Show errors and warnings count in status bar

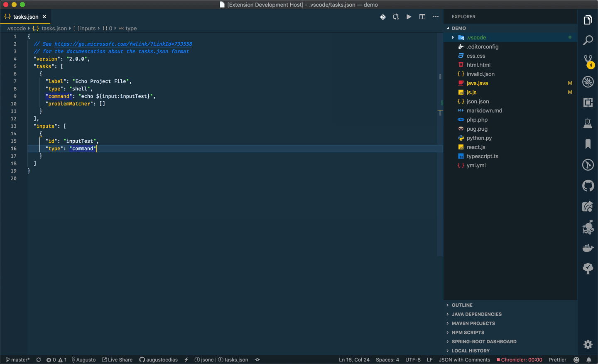[x=56, y=360]
